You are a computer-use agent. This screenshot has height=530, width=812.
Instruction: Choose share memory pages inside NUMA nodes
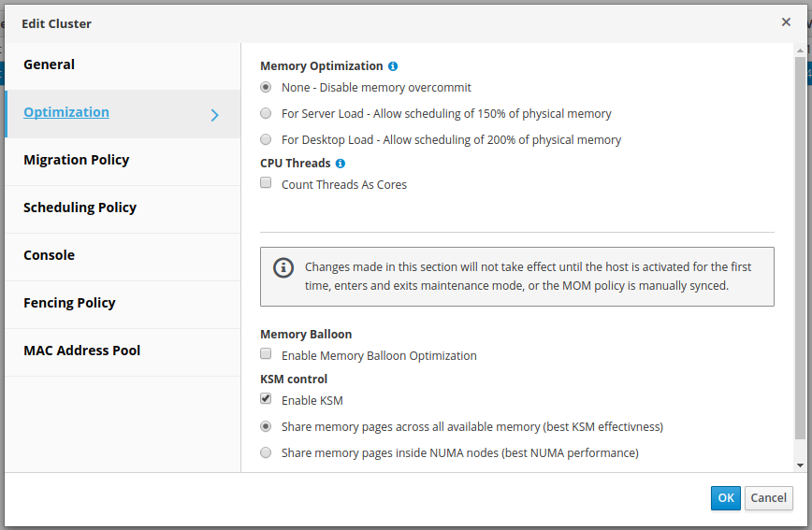(x=266, y=453)
